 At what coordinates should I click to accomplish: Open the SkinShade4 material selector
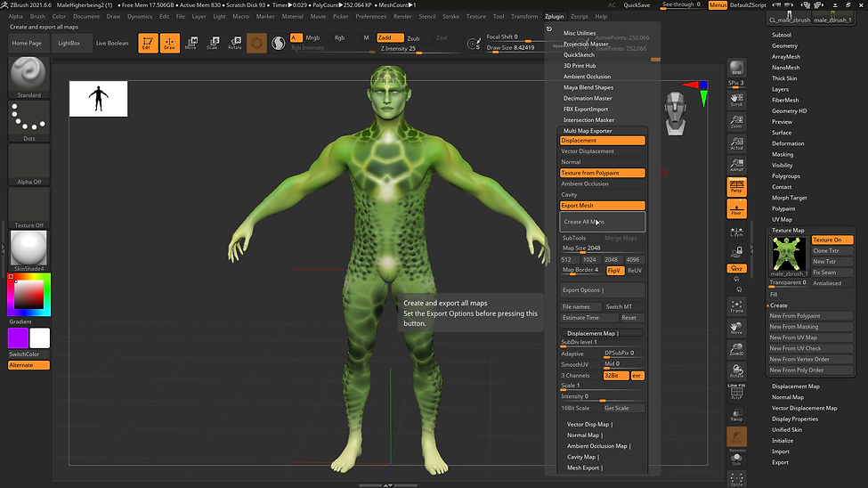pos(28,251)
